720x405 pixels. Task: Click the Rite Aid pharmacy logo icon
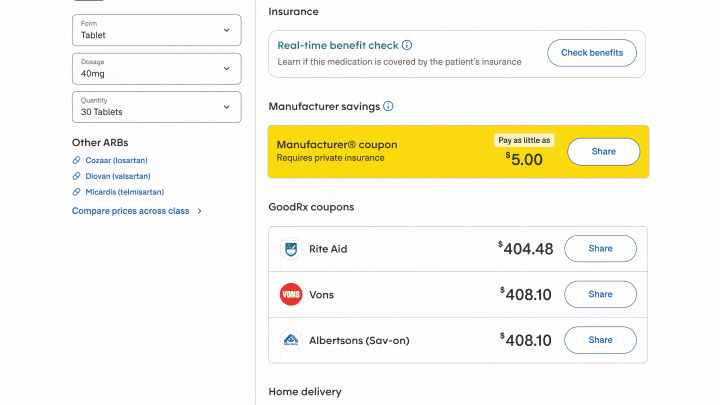(x=291, y=249)
